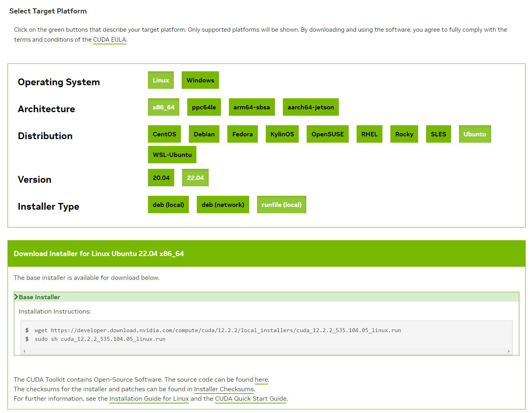
Task: Click the Base Installer chevron arrow
Action: [x=16, y=297]
